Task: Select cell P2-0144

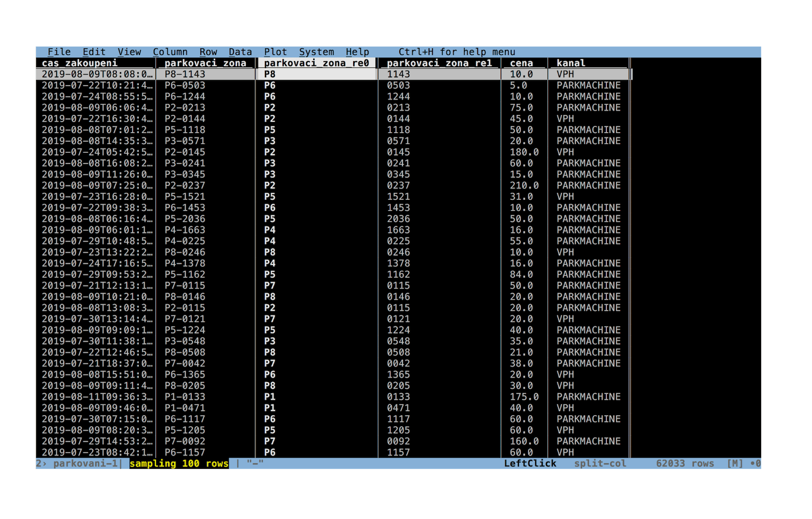Action: click(x=185, y=119)
